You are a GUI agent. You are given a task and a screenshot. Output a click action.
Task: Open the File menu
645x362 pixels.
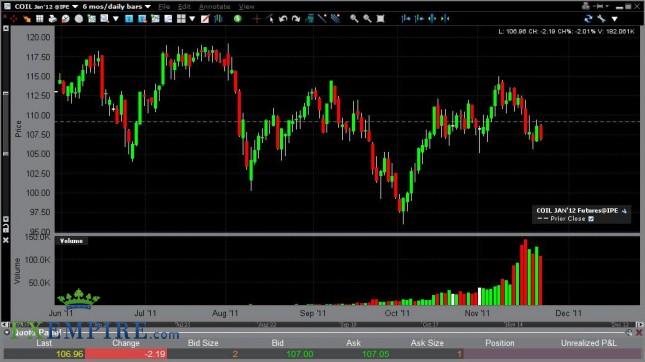tap(164, 7)
